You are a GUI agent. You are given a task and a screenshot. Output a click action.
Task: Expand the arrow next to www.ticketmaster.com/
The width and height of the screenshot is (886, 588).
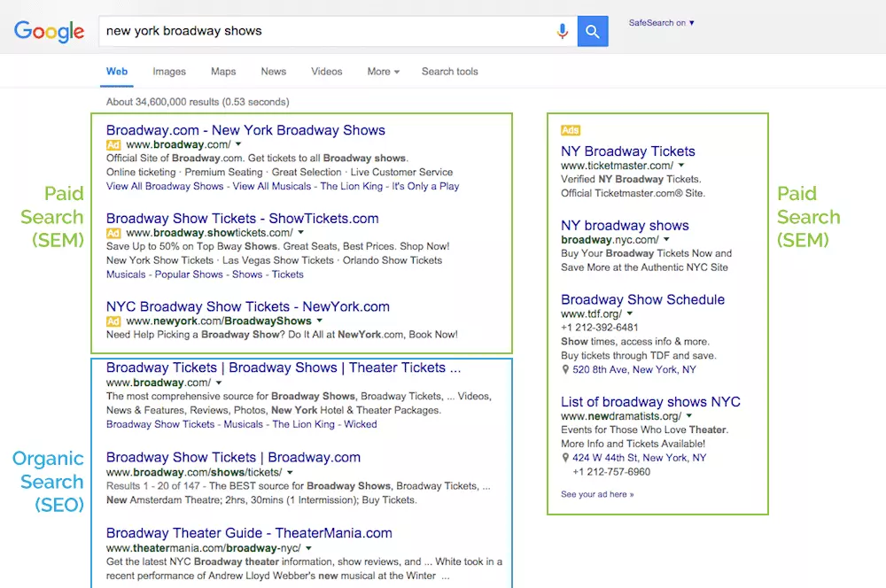coord(681,166)
